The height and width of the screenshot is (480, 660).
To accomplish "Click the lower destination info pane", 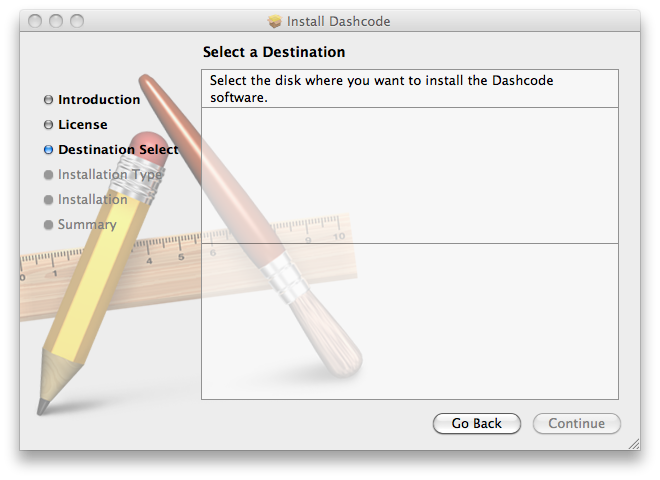I will pyautogui.click(x=410, y=320).
